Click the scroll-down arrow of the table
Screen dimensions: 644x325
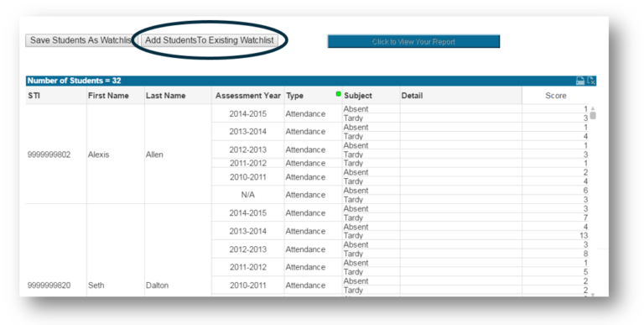pos(593,295)
